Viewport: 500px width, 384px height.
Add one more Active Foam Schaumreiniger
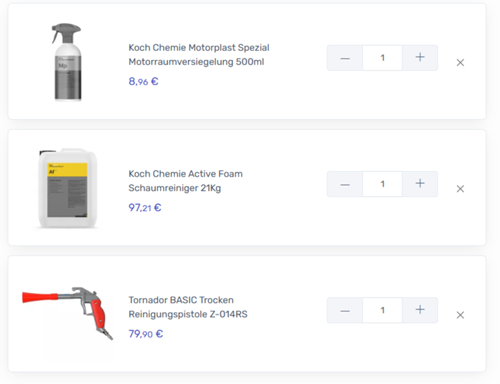420,184
